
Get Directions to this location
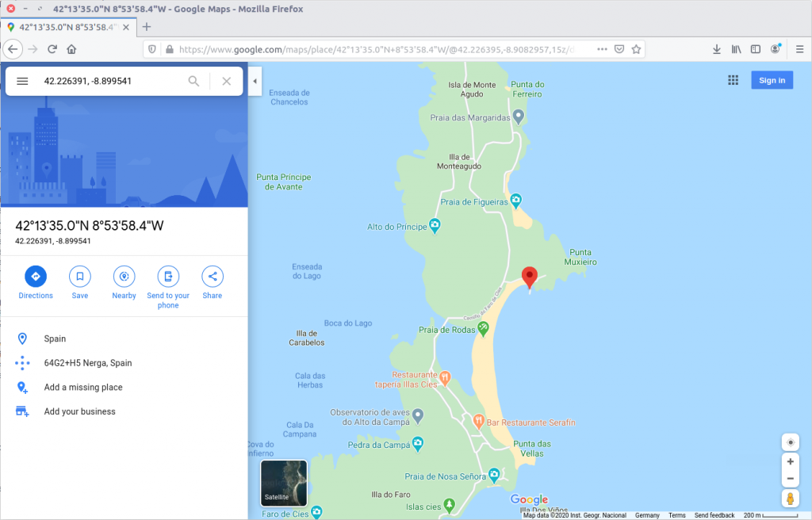[36, 282]
